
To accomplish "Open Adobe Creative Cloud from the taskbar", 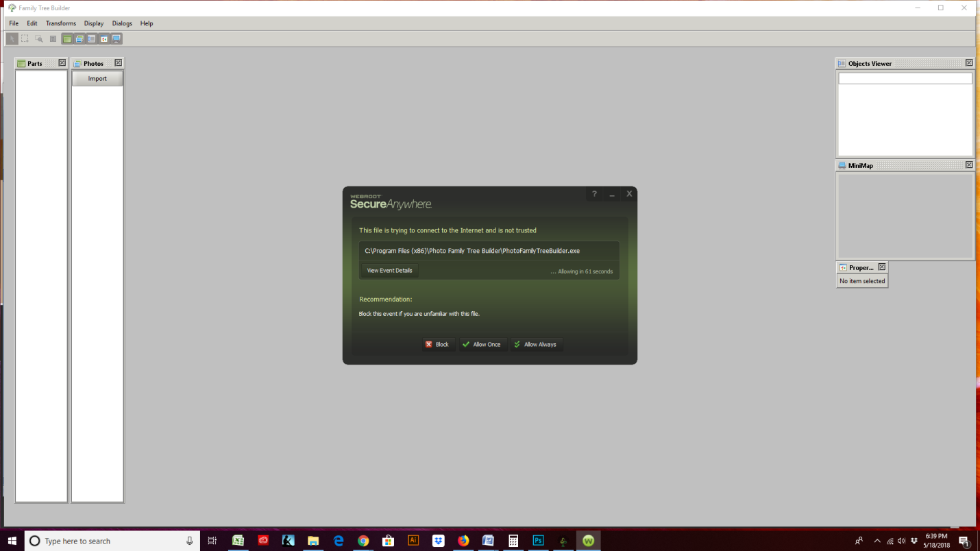I will pyautogui.click(x=263, y=541).
